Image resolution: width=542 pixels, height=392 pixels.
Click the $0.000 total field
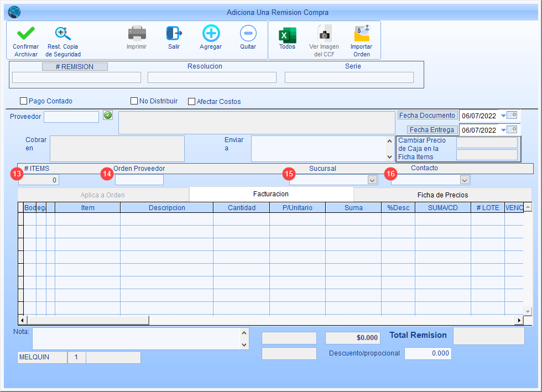point(353,338)
